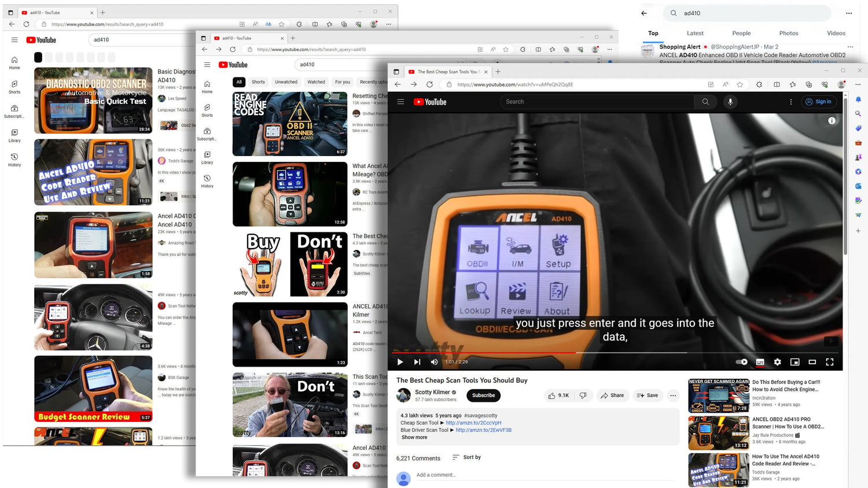Open the video info card icon
Image resolution: width=868 pixels, height=488 pixels.
click(x=832, y=121)
